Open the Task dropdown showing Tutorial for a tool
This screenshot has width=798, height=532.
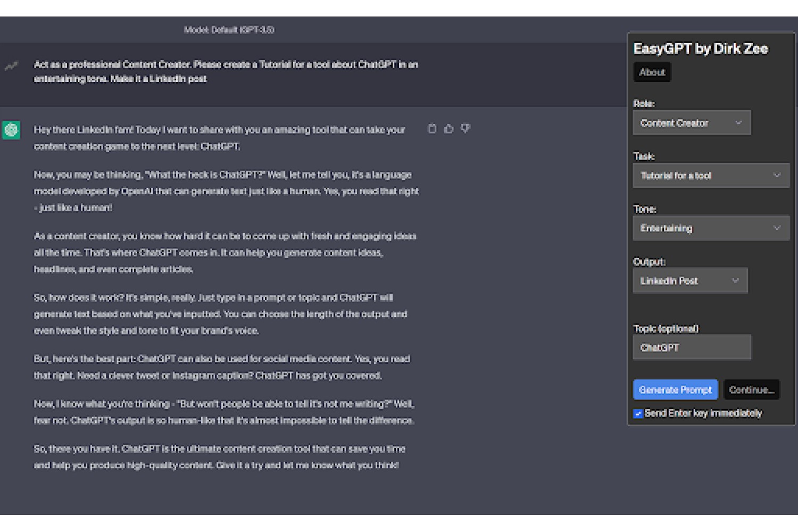click(x=711, y=176)
